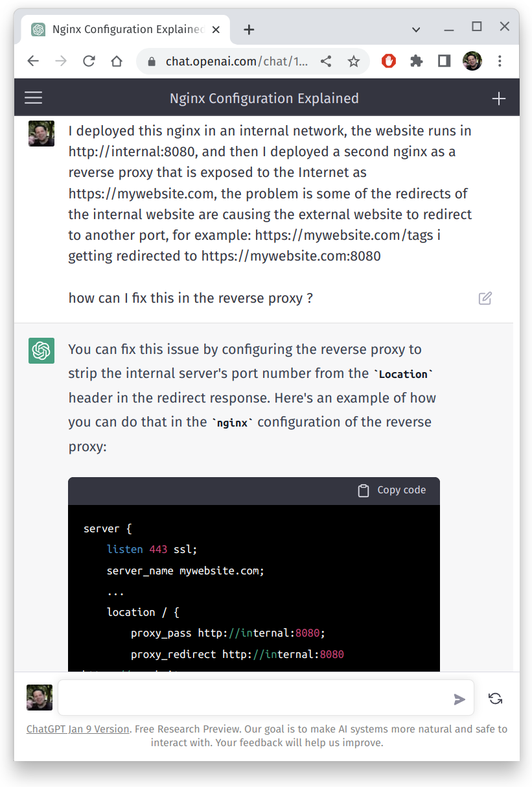Open the hamburger sidebar menu
The image size is (532, 787).
(33, 98)
